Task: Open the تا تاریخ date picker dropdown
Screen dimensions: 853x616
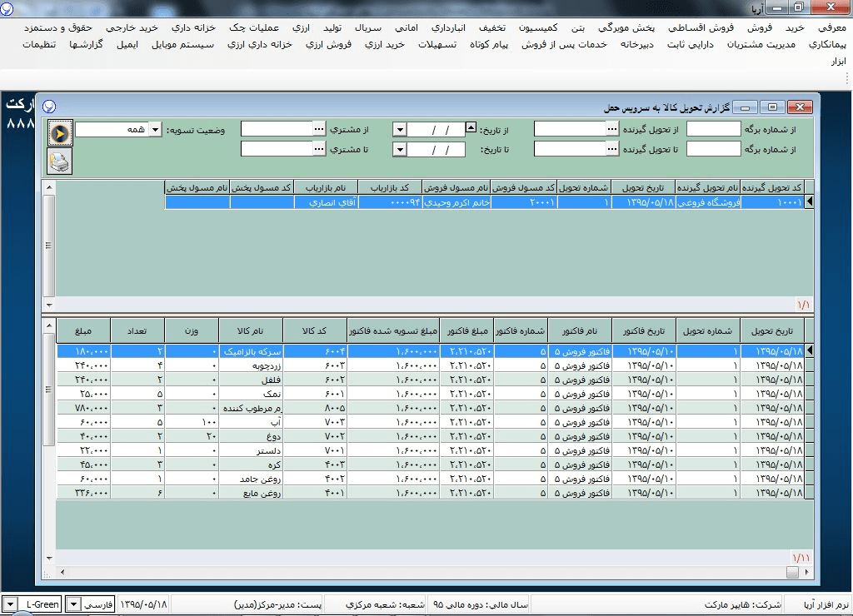Action: [x=399, y=150]
